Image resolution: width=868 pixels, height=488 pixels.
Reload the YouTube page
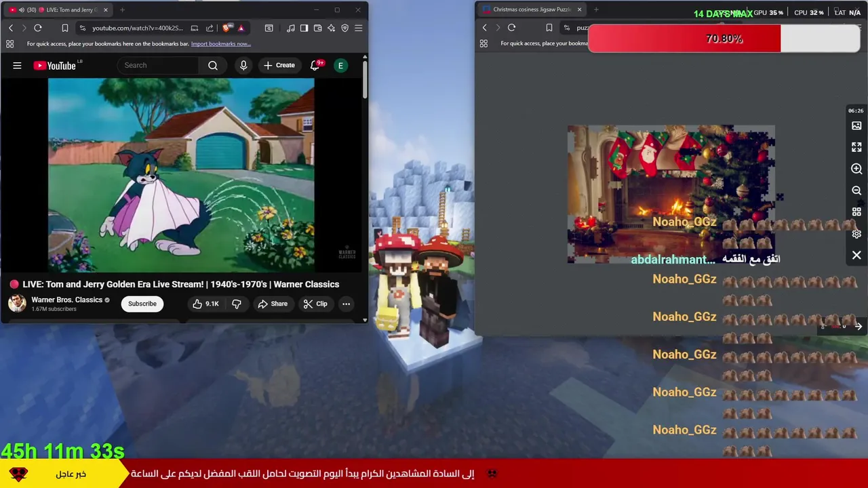pos(38,28)
